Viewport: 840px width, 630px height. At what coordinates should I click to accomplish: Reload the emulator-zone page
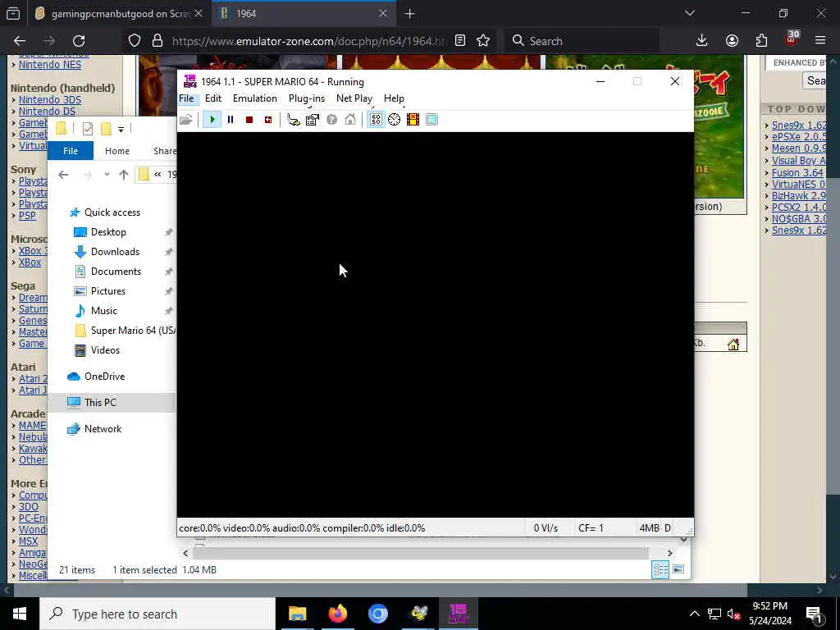(79, 41)
